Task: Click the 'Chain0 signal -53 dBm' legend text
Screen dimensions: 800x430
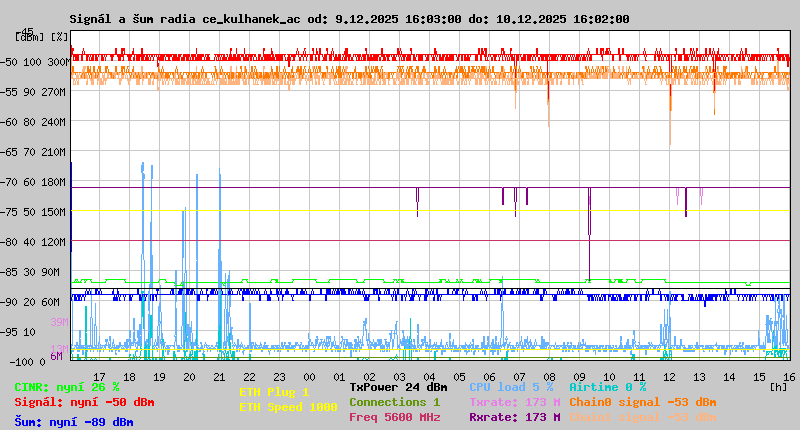Action: (643, 402)
